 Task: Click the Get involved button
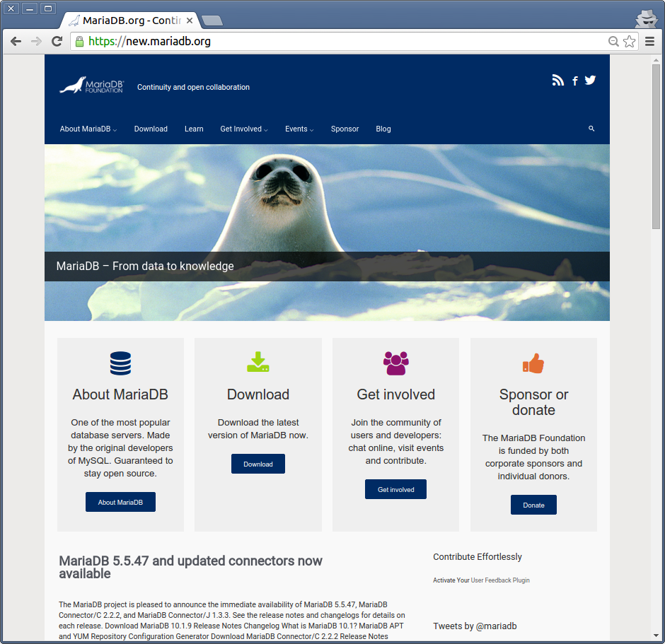pyautogui.click(x=395, y=489)
